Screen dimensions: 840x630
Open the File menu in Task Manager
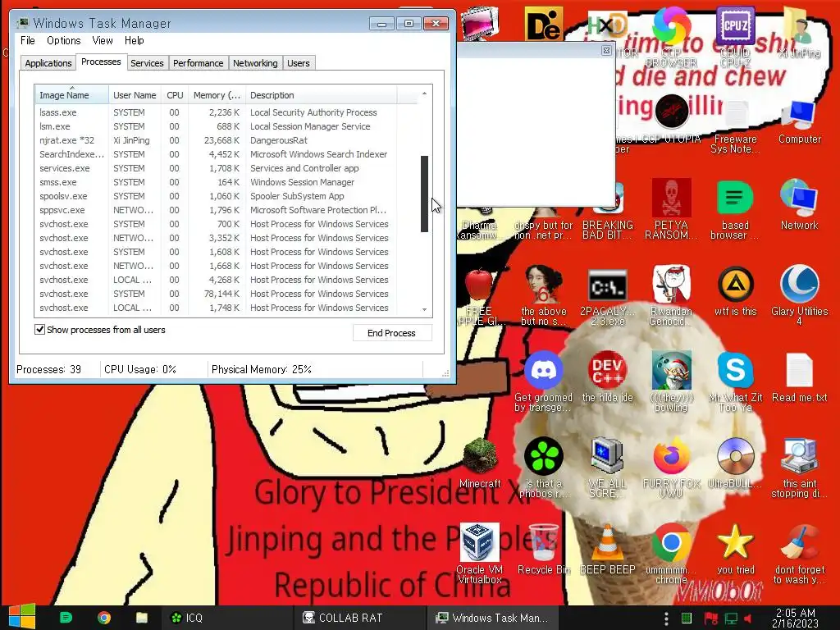pos(28,41)
